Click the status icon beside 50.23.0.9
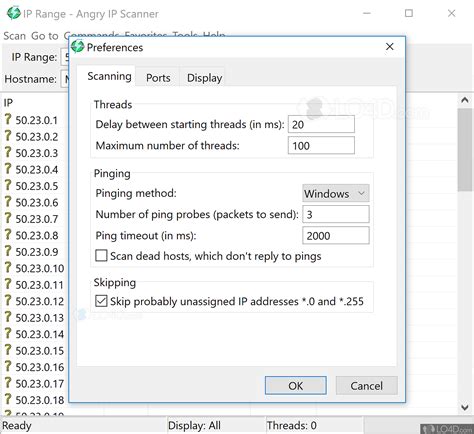 coord(8,251)
